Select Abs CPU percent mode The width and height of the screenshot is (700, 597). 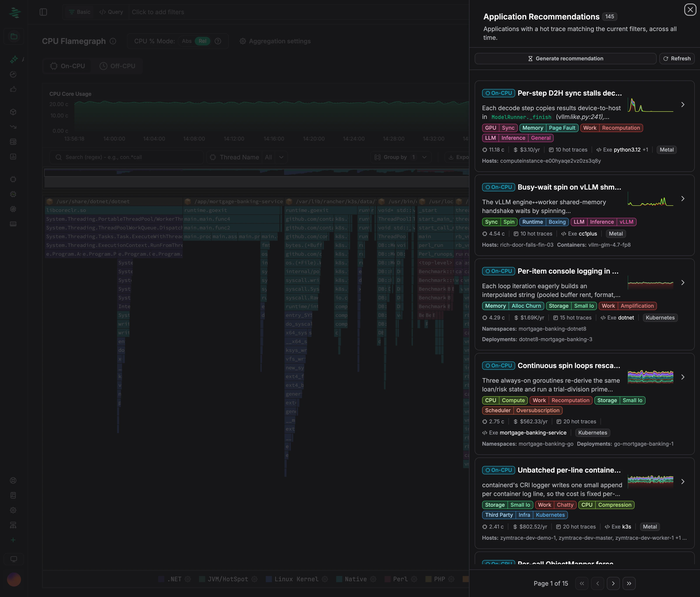[x=187, y=41]
